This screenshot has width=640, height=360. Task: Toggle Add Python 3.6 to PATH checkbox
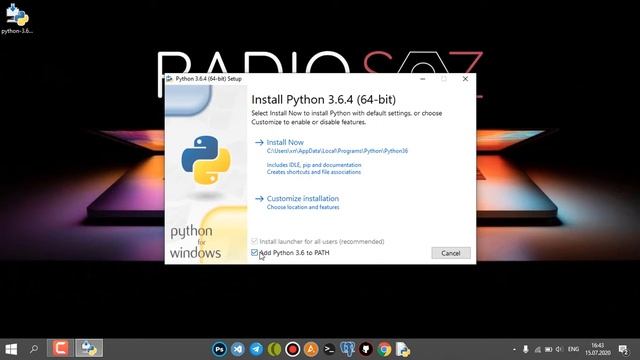(x=254, y=253)
